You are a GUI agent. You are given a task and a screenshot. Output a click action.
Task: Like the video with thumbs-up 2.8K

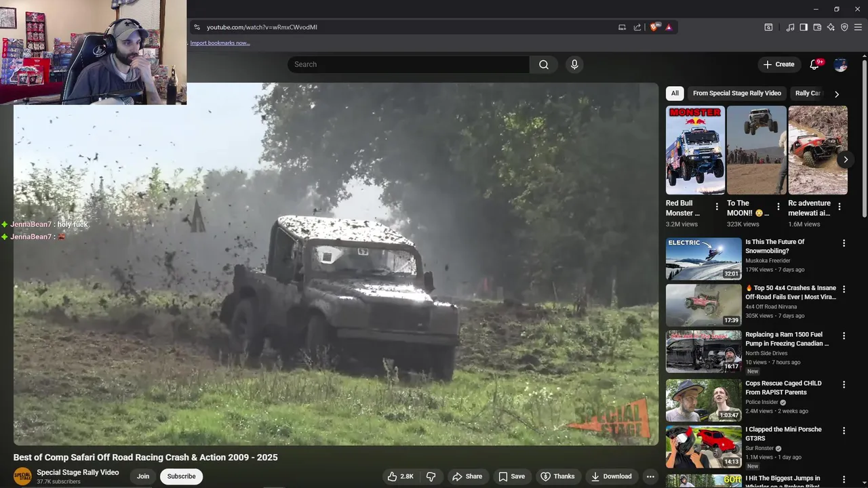pos(400,476)
